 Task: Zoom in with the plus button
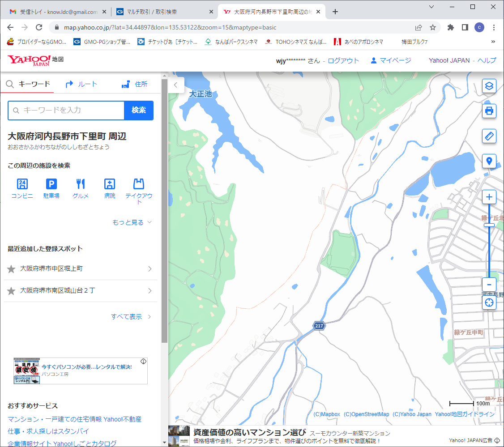(489, 197)
